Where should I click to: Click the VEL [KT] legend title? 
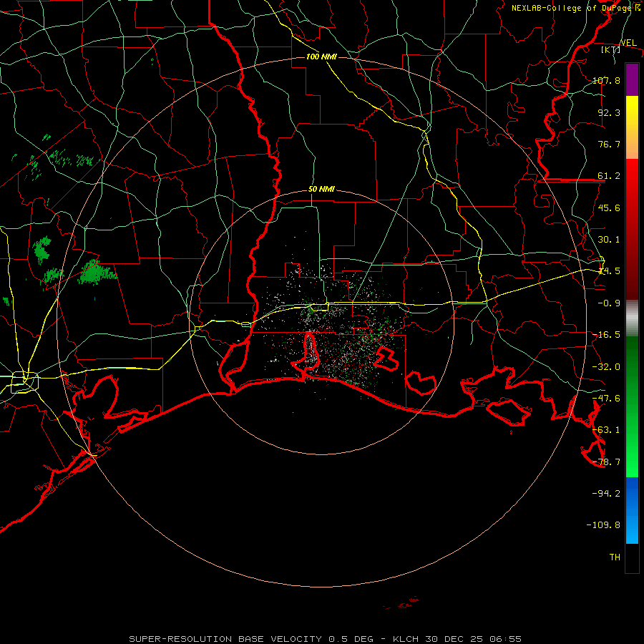coord(618,46)
